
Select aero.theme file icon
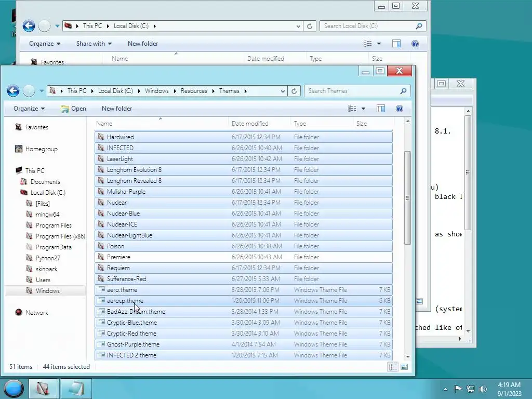[x=101, y=290]
